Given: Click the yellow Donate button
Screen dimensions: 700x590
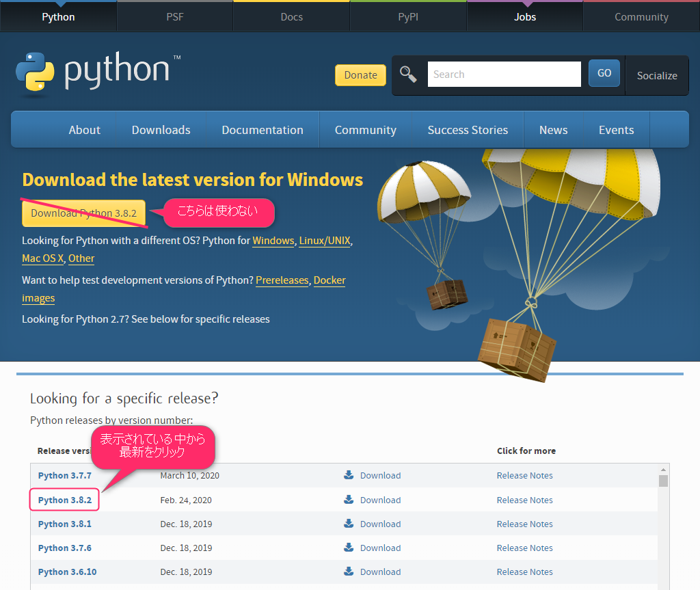Looking at the screenshot, I should pyautogui.click(x=361, y=75).
